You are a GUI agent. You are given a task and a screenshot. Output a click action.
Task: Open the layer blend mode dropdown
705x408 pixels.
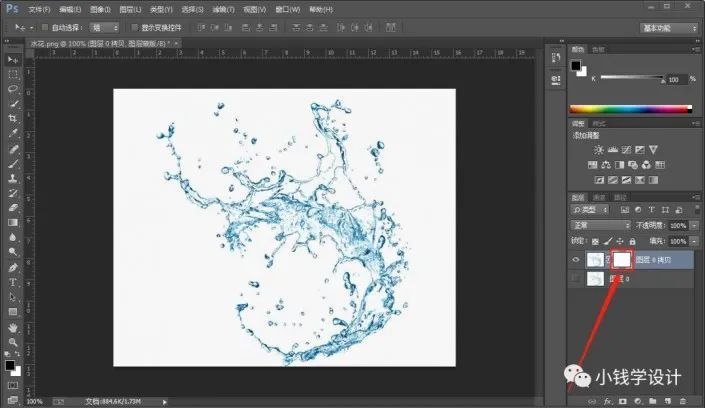click(601, 225)
